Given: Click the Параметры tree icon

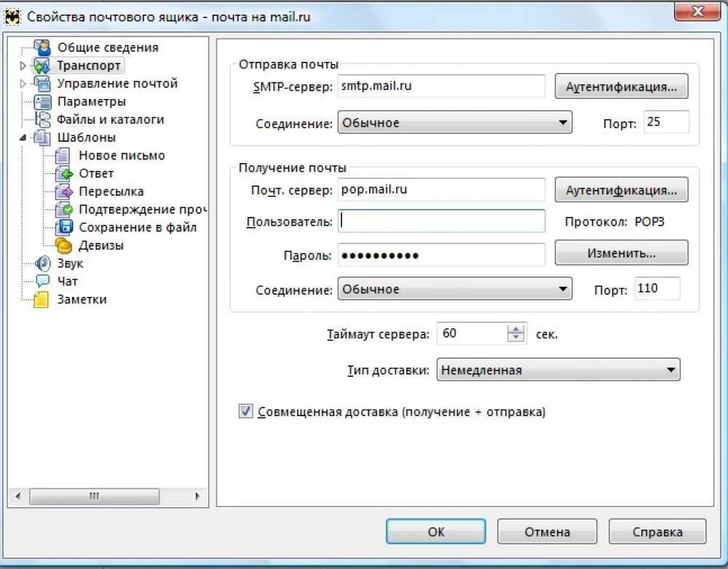Looking at the screenshot, I should pyautogui.click(x=43, y=102).
